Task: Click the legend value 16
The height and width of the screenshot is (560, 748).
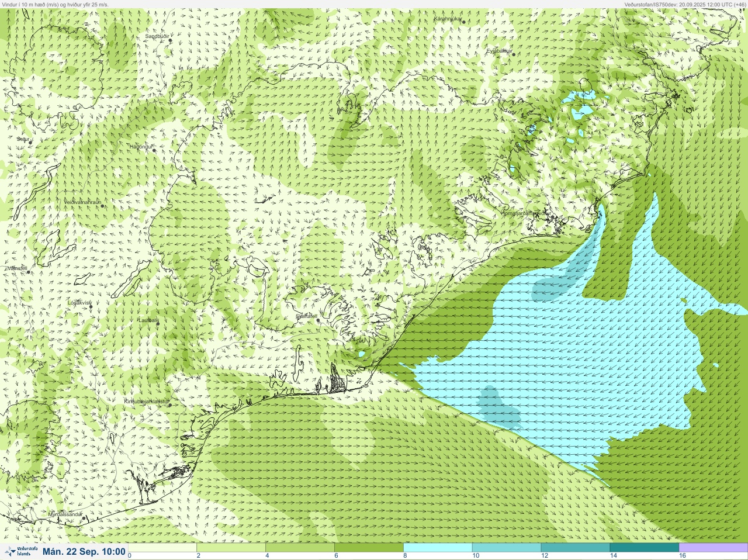Action: (x=683, y=556)
